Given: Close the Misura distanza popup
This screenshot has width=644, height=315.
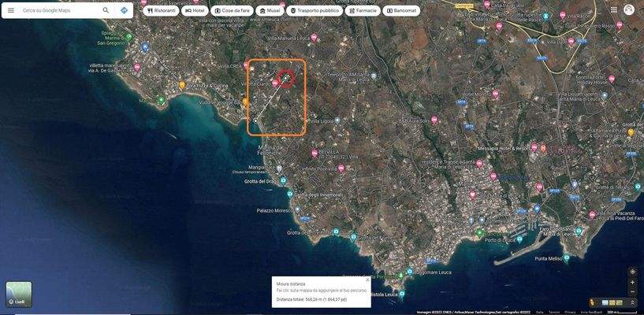Looking at the screenshot, I should pyautogui.click(x=367, y=280).
